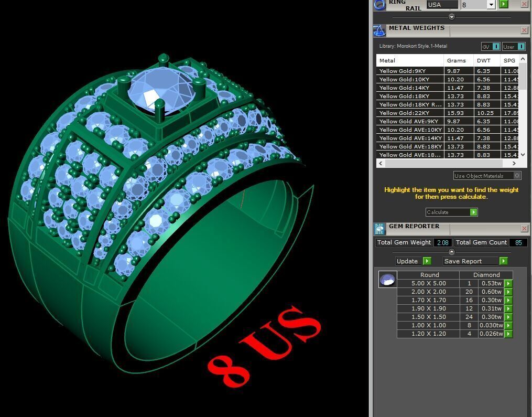The width and height of the screenshot is (532, 417).
Task: Collapse Gem Reporter section with round expander
Action: 452,252
